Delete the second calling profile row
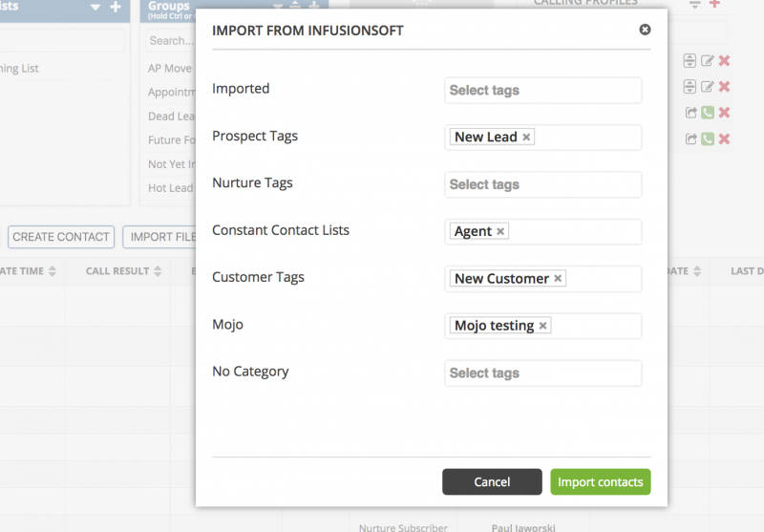Viewport: 764px width, 532px height. click(725, 87)
